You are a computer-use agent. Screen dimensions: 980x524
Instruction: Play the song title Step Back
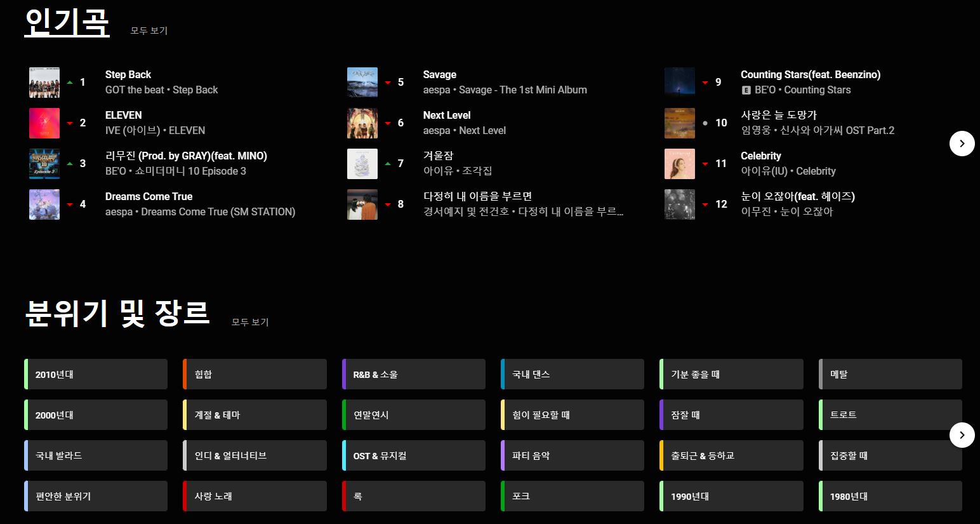pos(128,74)
